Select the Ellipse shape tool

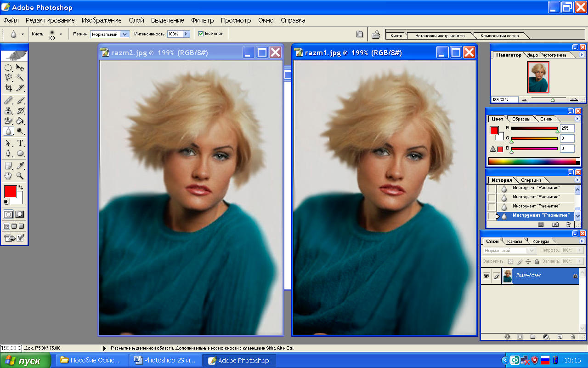[20, 153]
